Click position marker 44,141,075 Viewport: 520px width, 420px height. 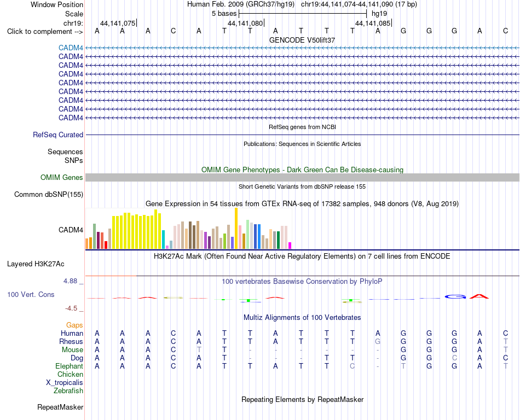[x=118, y=23]
